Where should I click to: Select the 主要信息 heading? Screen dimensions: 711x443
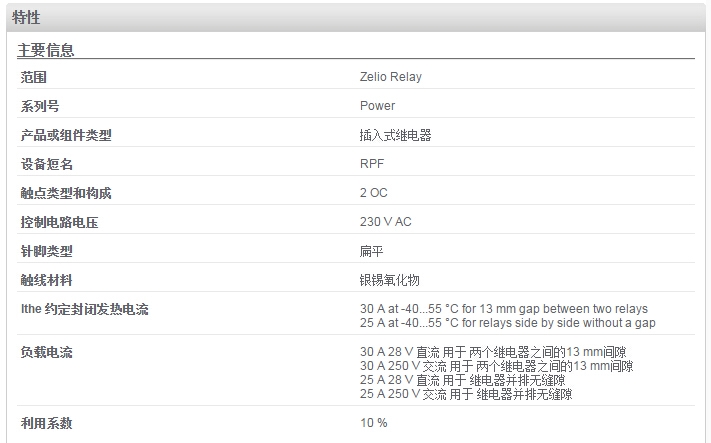(45, 50)
